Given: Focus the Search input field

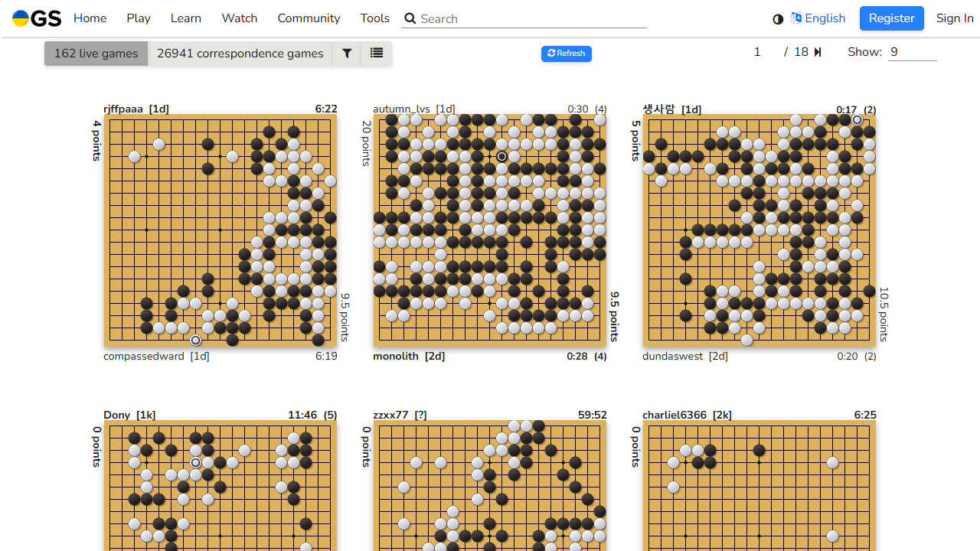Looking at the screenshot, I should [533, 19].
